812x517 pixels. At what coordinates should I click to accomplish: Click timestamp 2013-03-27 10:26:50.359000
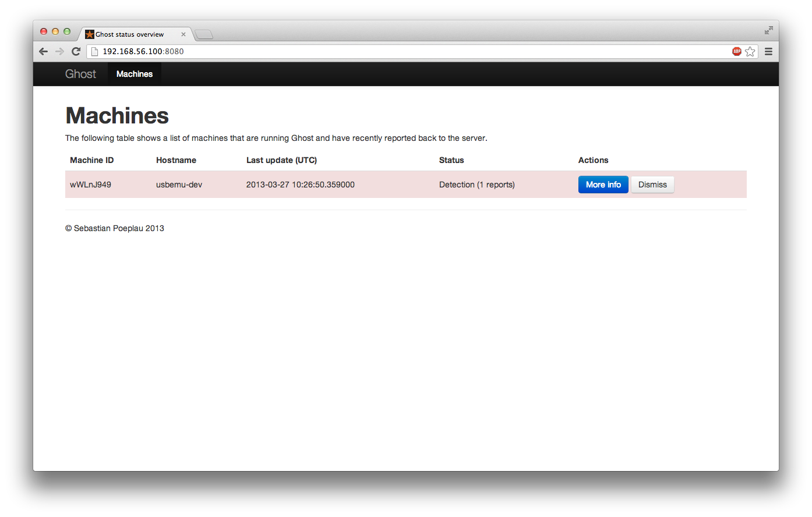(x=300, y=185)
